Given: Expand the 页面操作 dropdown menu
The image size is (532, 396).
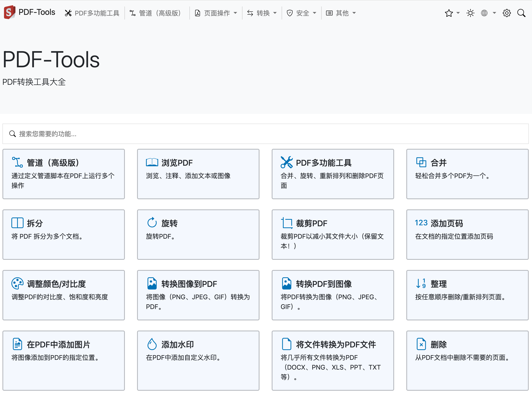Looking at the screenshot, I should [x=216, y=13].
